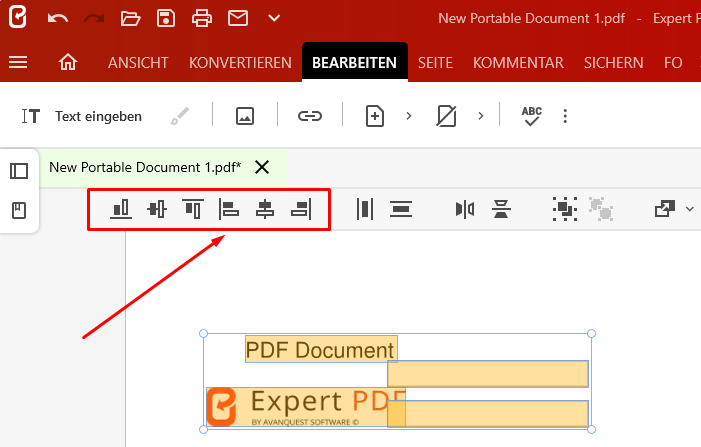Open the hamburger menu
This screenshot has width=701, height=447.
coord(18,62)
